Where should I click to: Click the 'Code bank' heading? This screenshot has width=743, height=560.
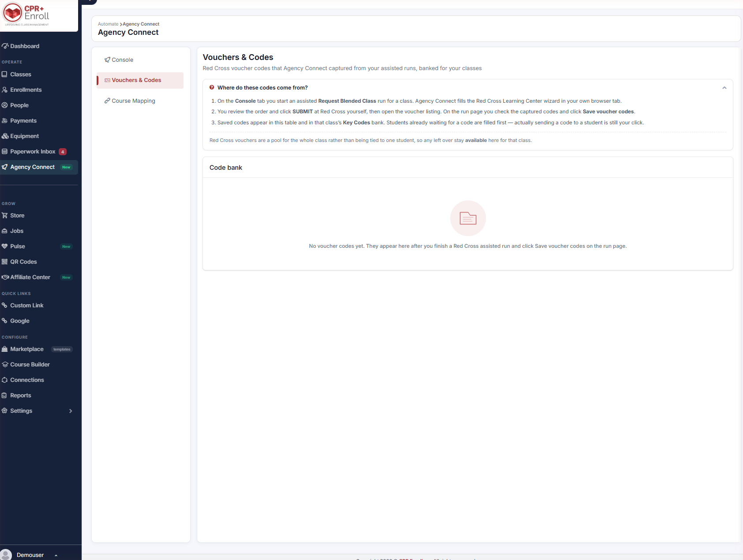[x=226, y=168]
